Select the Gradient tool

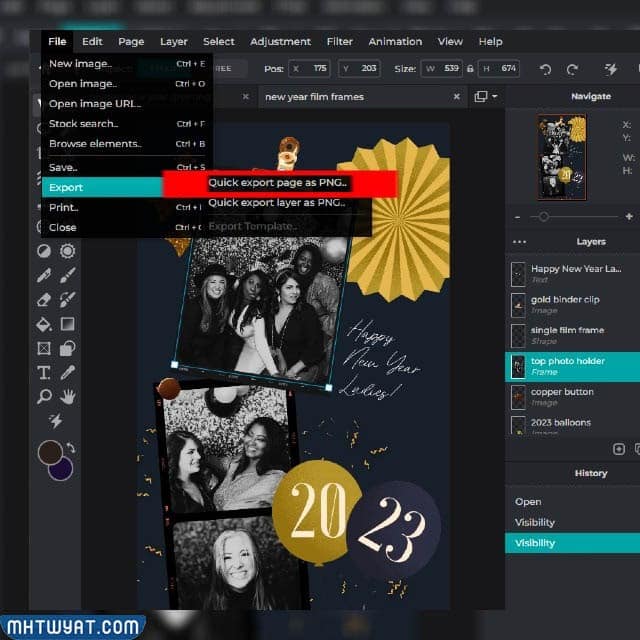pos(67,324)
